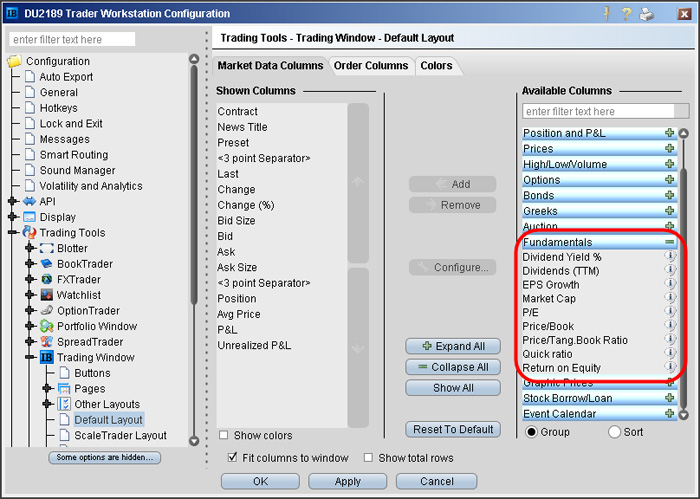This screenshot has height=499, width=700.
Task: Enable Show total rows checkbox
Action: (368, 457)
